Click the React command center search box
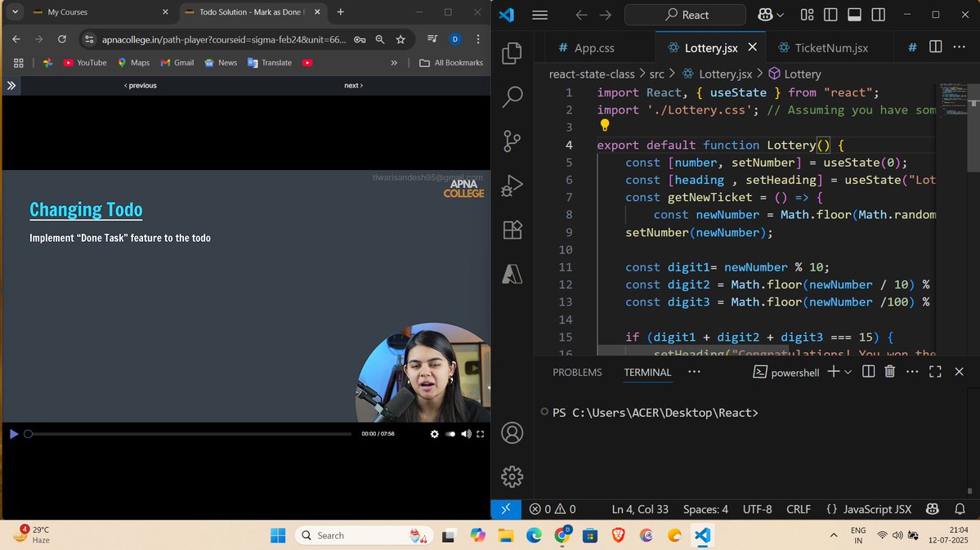Viewport: 980px width, 550px height. pos(686,15)
